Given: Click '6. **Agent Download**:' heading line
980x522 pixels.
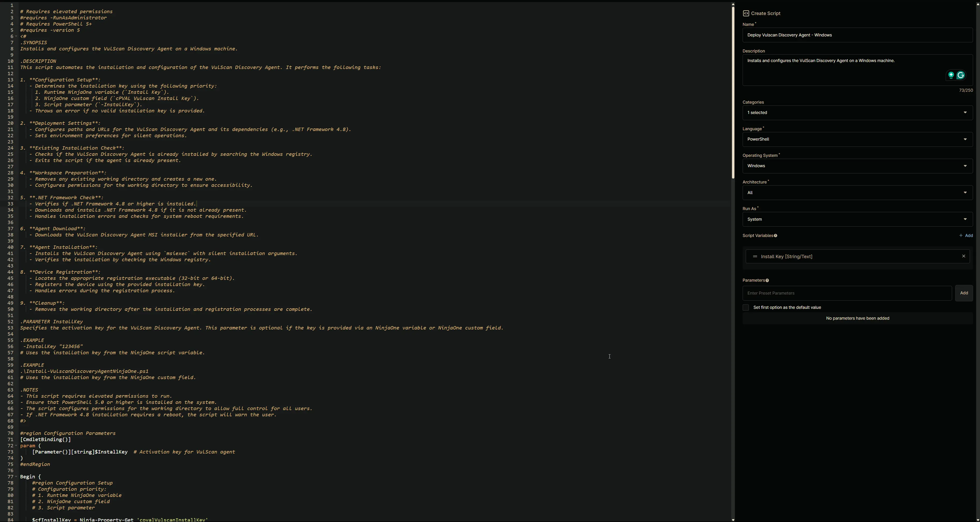Looking at the screenshot, I should point(53,228).
